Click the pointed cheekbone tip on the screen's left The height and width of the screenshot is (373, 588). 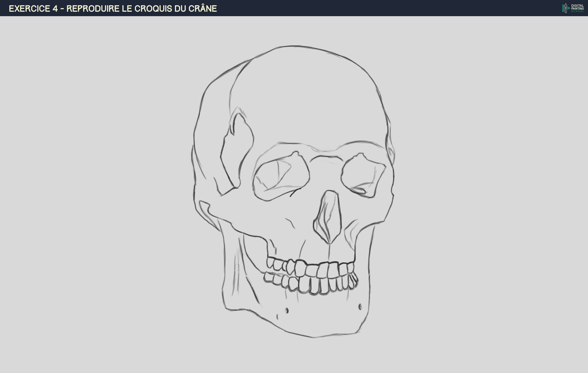(x=201, y=202)
